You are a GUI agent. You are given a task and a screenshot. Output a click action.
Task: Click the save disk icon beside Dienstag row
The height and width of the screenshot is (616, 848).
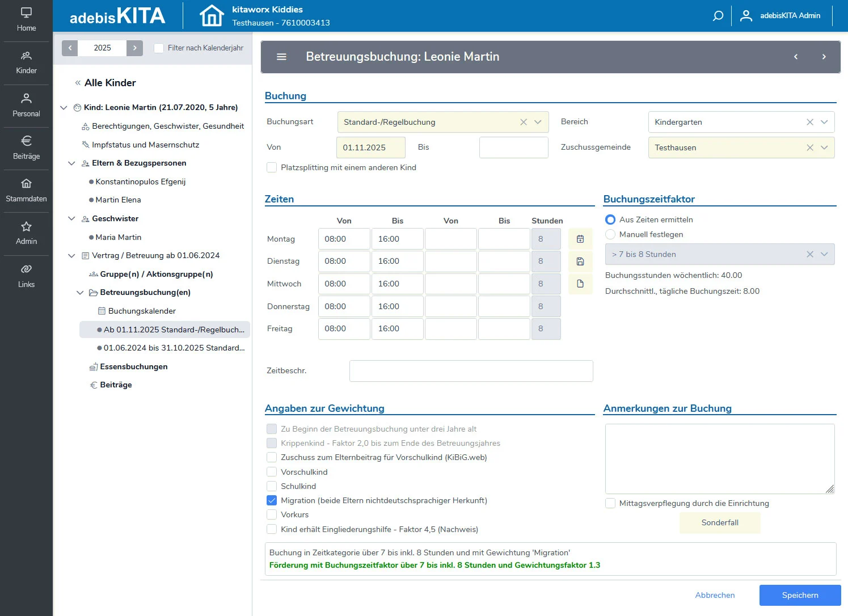(x=580, y=261)
